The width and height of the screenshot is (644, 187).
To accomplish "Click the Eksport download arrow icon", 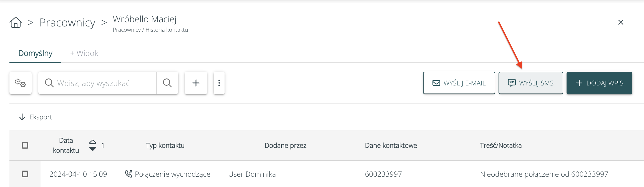I will pyautogui.click(x=22, y=117).
